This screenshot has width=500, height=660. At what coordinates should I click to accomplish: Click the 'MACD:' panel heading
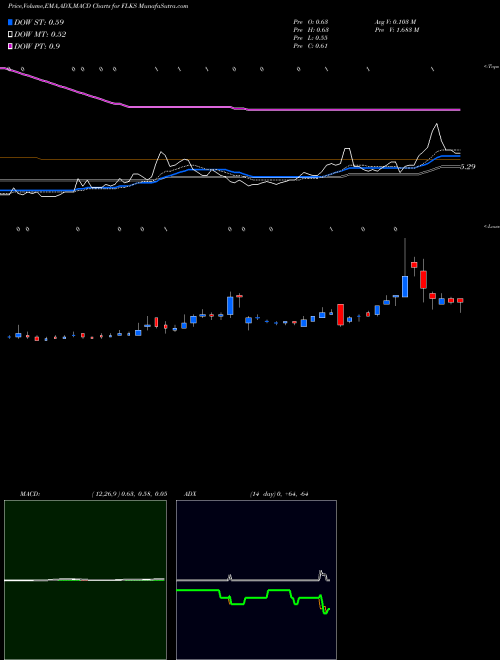pyautogui.click(x=30, y=494)
